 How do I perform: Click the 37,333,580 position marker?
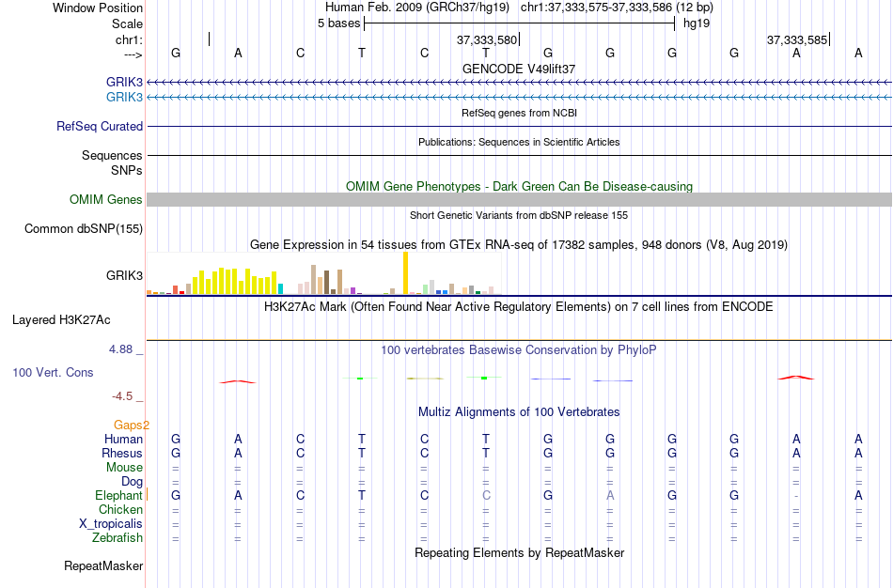[x=487, y=39]
